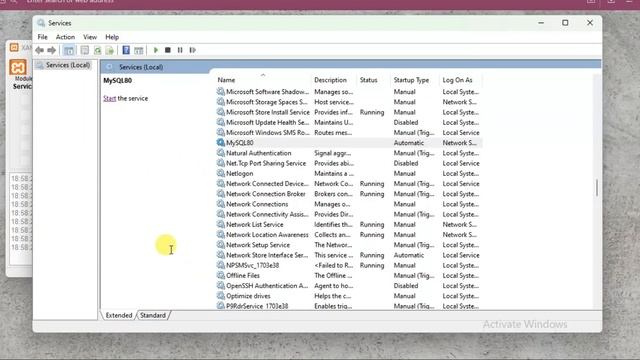Open the Help menu
Viewport: 640px width, 360px height.
pos(112,37)
